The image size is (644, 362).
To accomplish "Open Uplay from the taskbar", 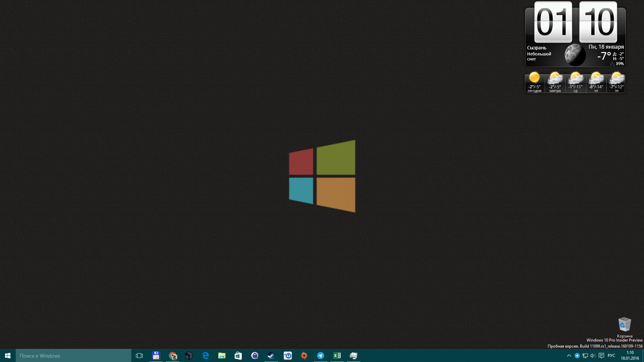I will (x=288, y=356).
